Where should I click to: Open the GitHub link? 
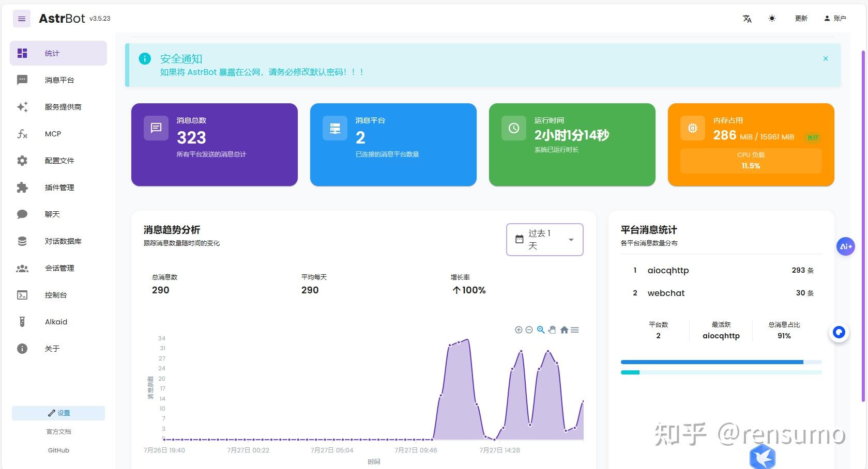[58, 450]
